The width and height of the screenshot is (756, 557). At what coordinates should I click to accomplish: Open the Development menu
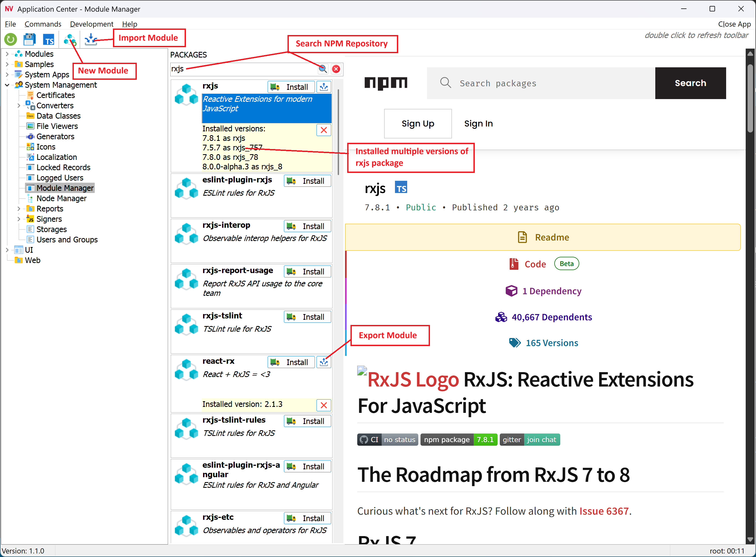92,24
